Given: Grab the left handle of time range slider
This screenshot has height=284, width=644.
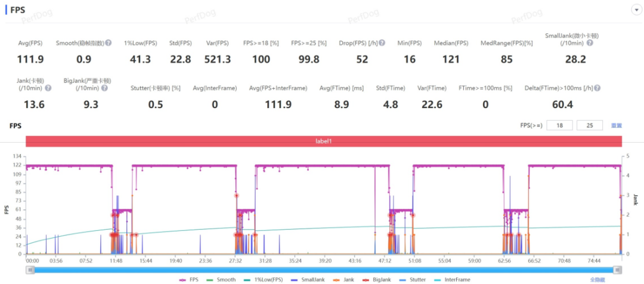Looking at the screenshot, I should [x=30, y=270].
